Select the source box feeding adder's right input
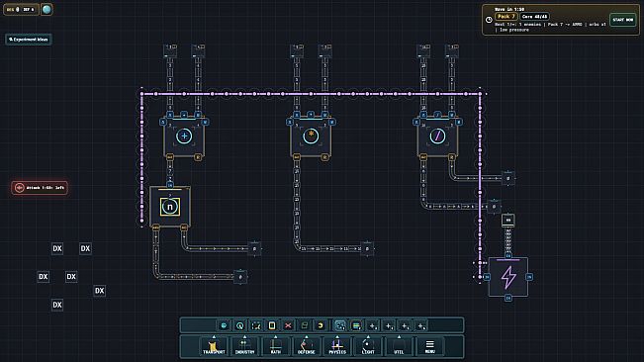The width and height of the screenshot is (644, 362). click(x=198, y=50)
